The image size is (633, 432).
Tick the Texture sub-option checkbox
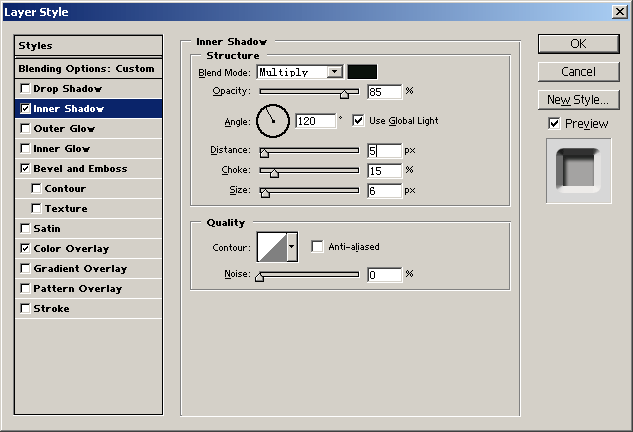click(x=36, y=208)
